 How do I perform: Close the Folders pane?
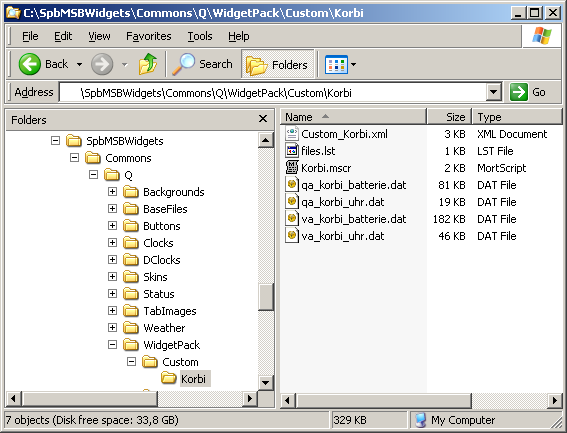pos(263,119)
